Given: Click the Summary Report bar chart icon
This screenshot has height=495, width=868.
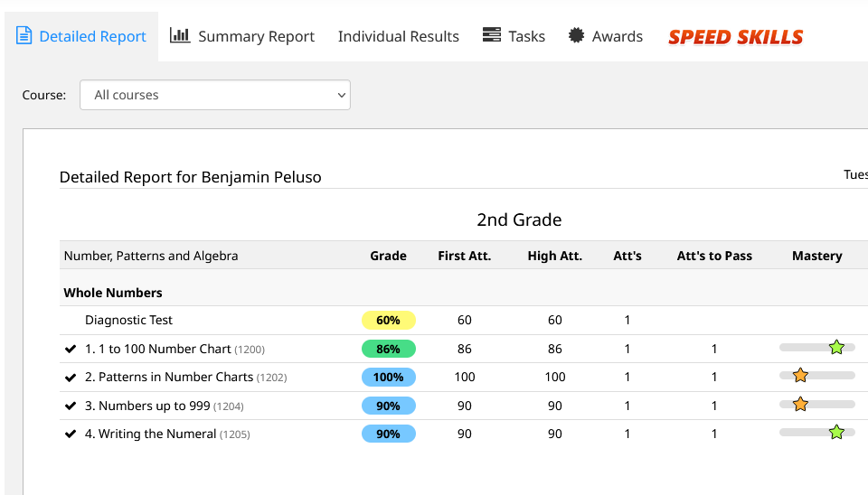Looking at the screenshot, I should click(x=180, y=35).
